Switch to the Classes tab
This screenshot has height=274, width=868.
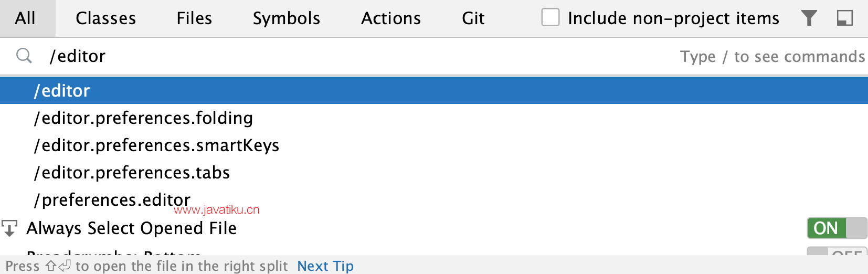pyautogui.click(x=106, y=18)
